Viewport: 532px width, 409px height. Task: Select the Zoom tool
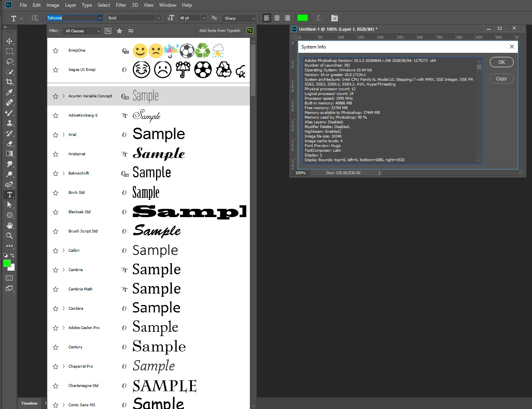(9, 236)
